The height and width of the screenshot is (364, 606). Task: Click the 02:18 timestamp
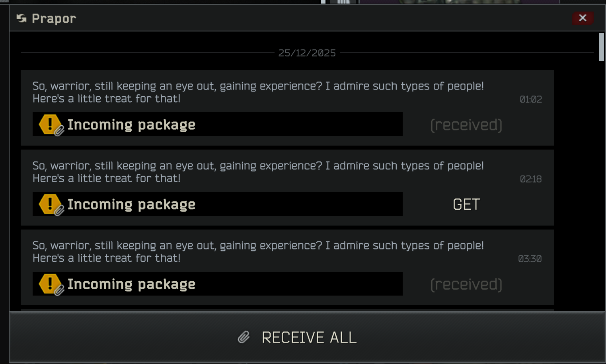point(531,179)
